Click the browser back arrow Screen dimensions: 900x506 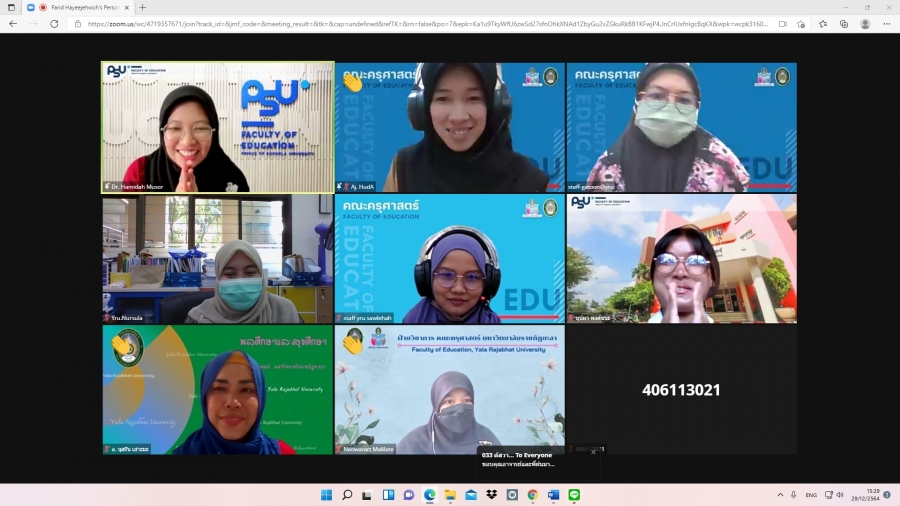click(x=13, y=24)
